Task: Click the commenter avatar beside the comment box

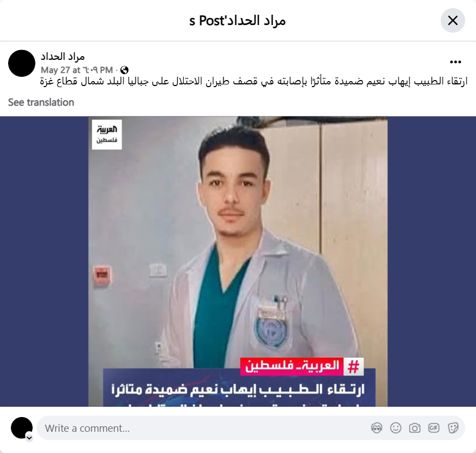Action: [22, 428]
